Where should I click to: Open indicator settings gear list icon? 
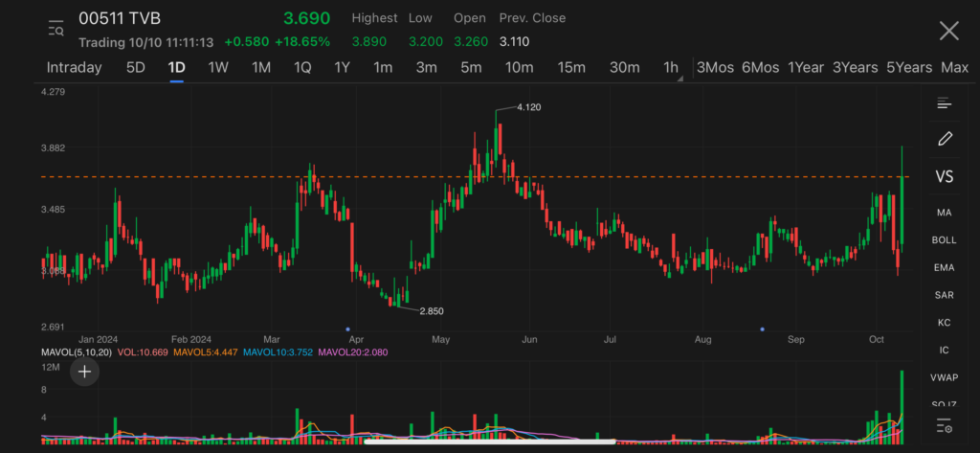click(945, 426)
